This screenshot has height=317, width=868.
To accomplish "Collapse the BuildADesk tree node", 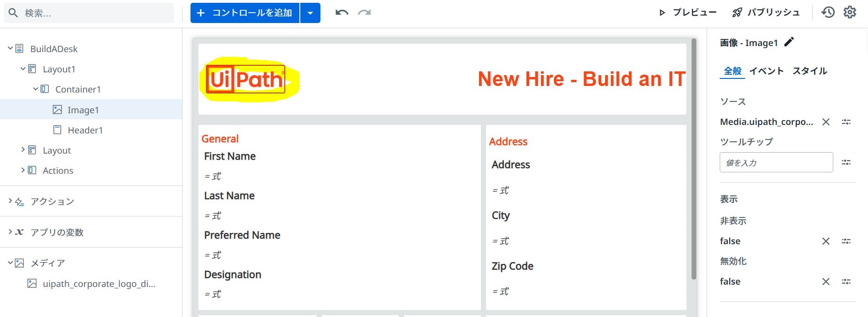I will 10,48.
